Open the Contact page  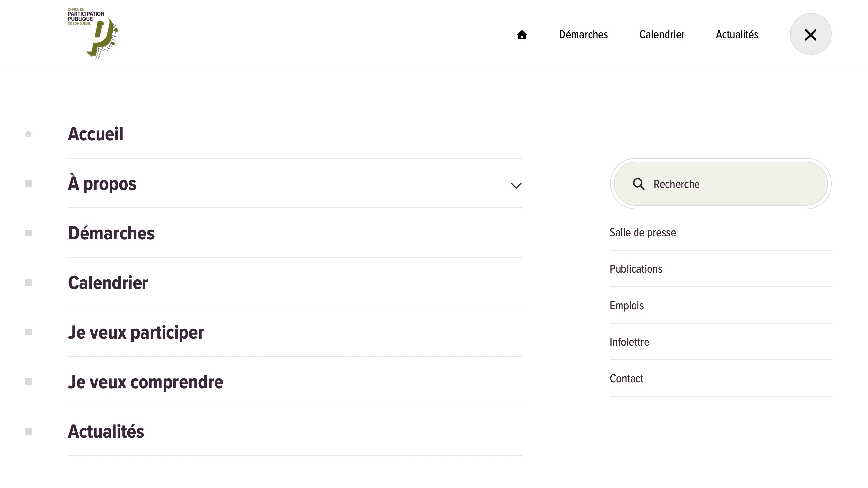pyautogui.click(x=626, y=378)
